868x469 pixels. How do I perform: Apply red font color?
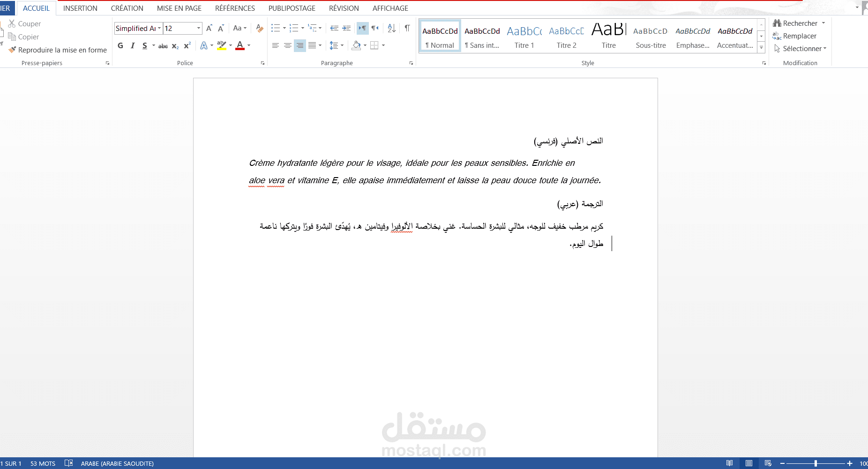[x=240, y=45]
